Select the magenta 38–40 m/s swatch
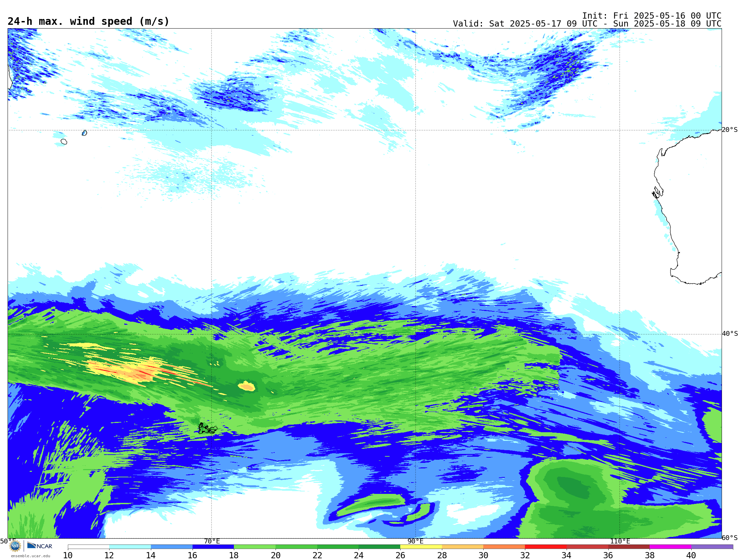Image resolution: width=744 pixels, height=560 pixels. (670, 547)
